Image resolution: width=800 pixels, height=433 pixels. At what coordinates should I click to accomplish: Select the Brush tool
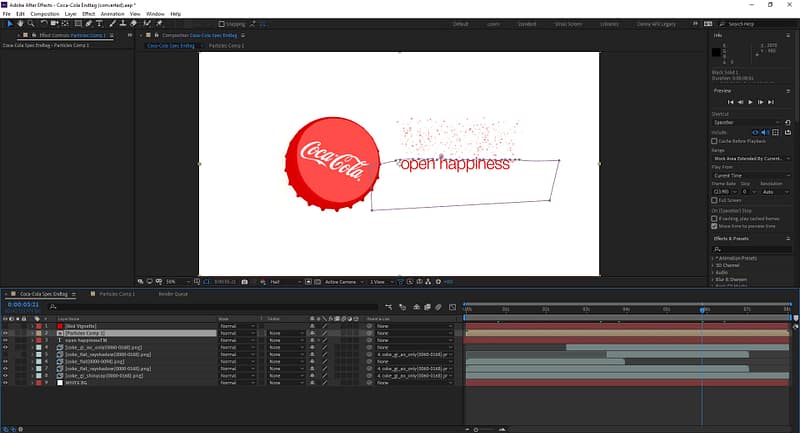pyautogui.click(x=112, y=23)
